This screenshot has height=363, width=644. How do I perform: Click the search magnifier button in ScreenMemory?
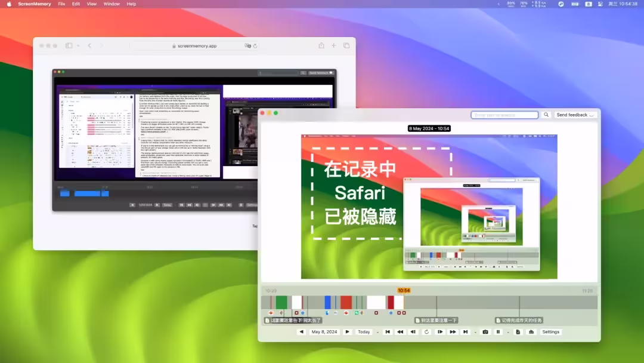[x=546, y=115]
